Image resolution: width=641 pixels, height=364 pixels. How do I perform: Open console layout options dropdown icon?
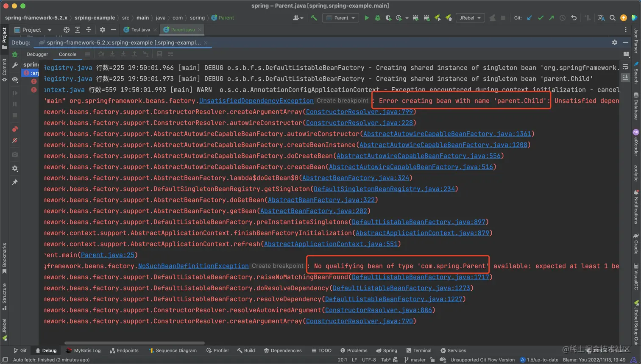point(626,54)
